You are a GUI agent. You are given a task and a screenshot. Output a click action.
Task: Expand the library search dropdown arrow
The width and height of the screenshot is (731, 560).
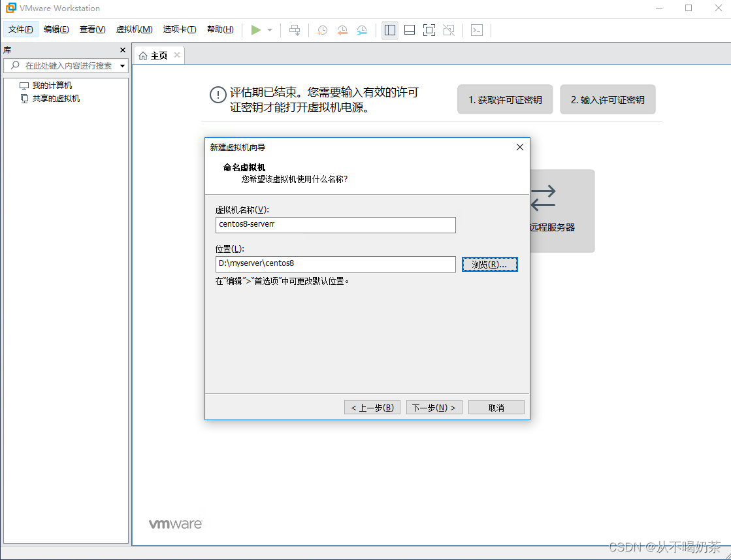tap(123, 66)
